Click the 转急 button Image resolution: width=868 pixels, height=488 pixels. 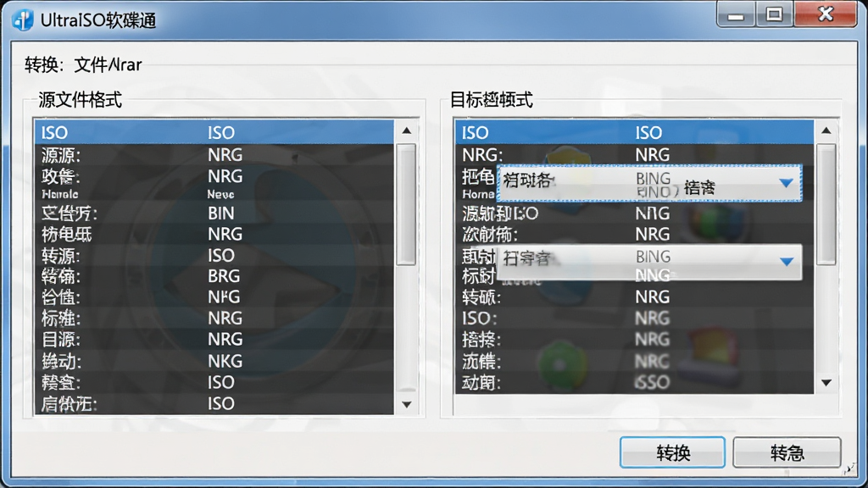pos(787,452)
